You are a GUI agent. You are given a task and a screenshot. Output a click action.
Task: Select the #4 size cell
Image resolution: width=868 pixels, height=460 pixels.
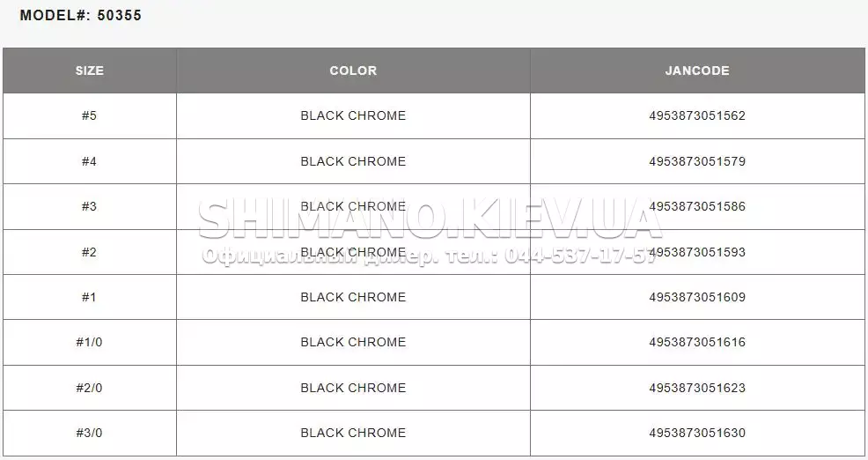pos(90,161)
